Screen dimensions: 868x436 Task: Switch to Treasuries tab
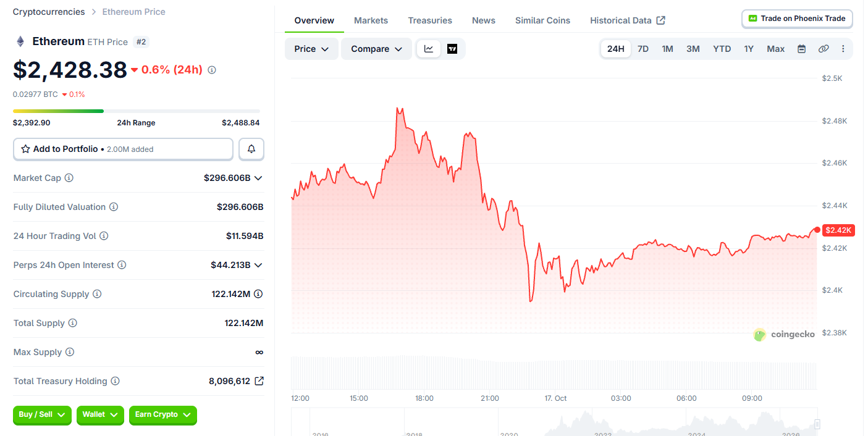430,20
